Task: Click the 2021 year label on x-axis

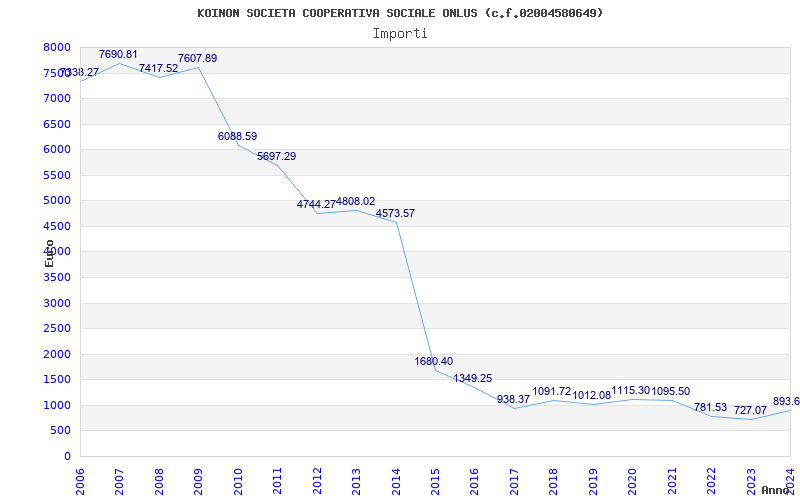Action: pyautogui.click(x=672, y=482)
